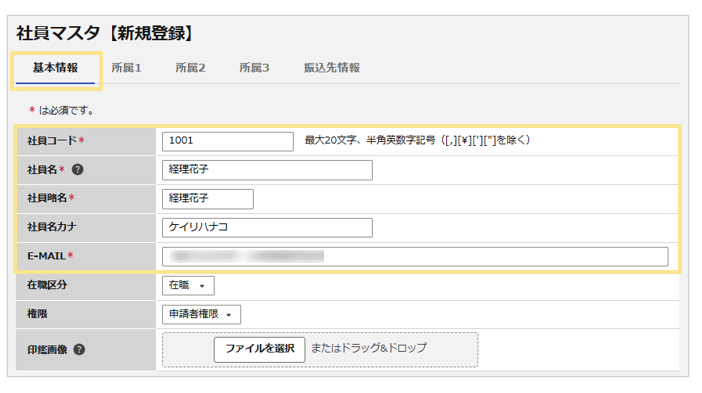Click the 権限 label
The image size is (702, 393).
37,314
